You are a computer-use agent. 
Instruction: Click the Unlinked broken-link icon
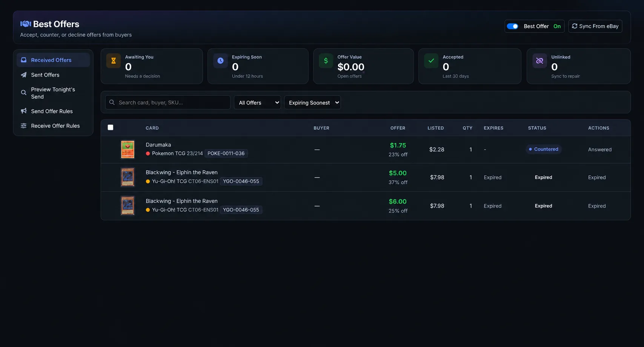pos(539,61)
